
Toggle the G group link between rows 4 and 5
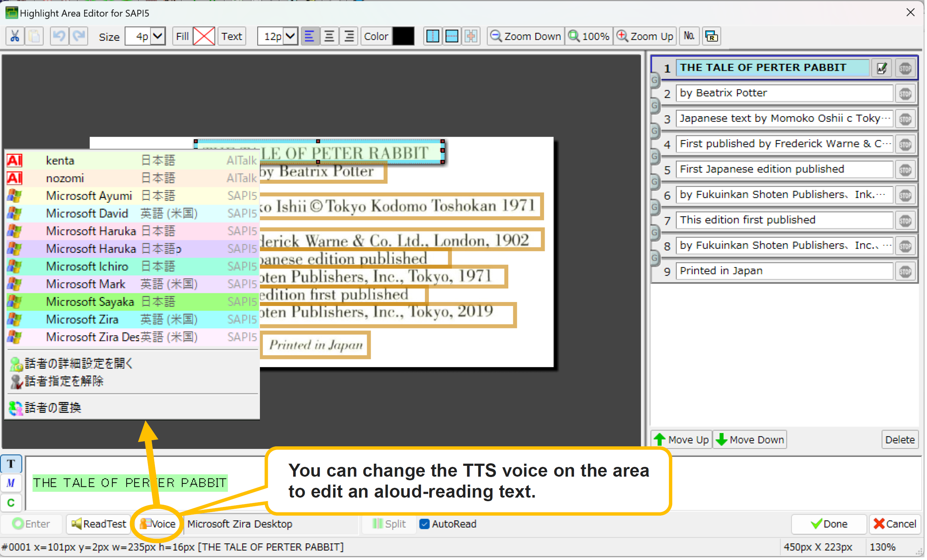[x=654, y=157]
